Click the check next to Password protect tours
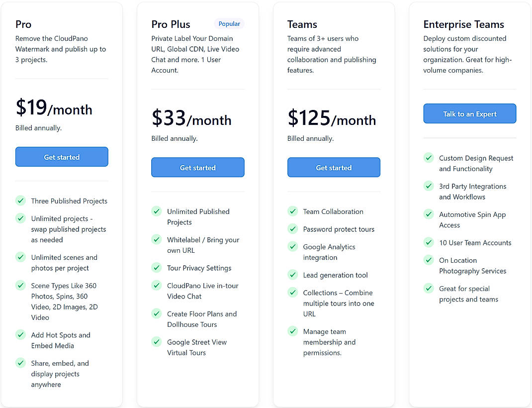 (292, 229)
